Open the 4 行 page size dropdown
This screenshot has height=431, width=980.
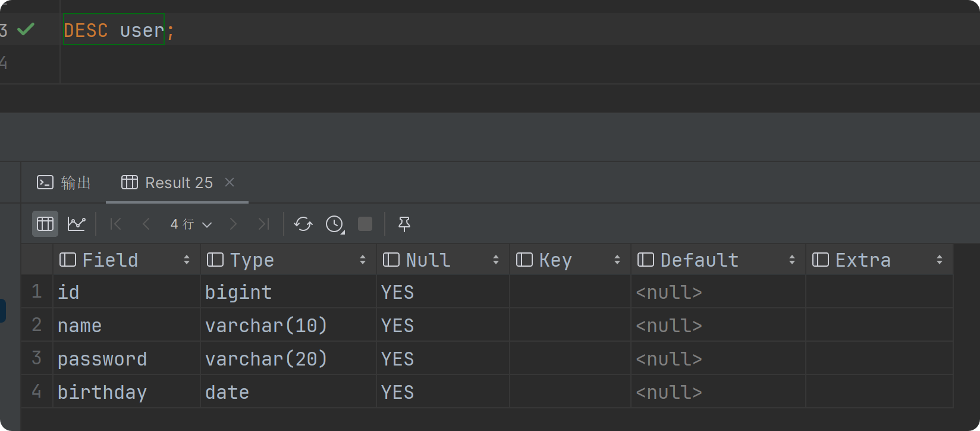(x=191, y=224)
